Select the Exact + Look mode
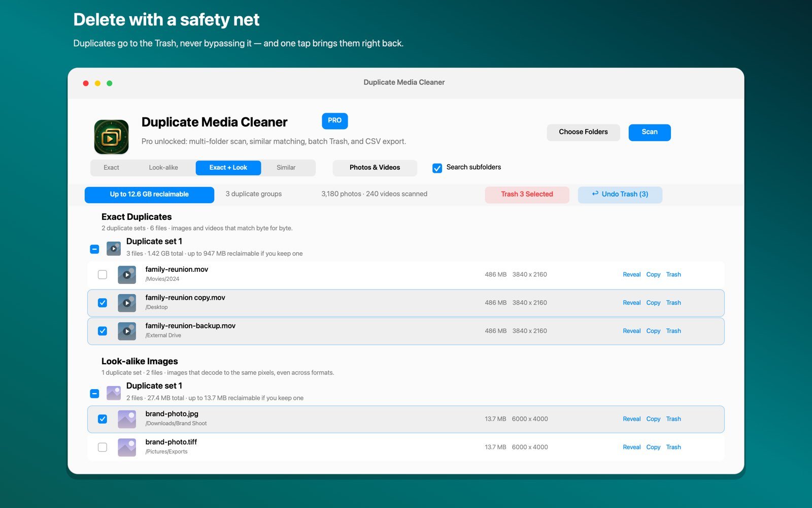This screenshot has width=812, height=508. tap(228, 168)
